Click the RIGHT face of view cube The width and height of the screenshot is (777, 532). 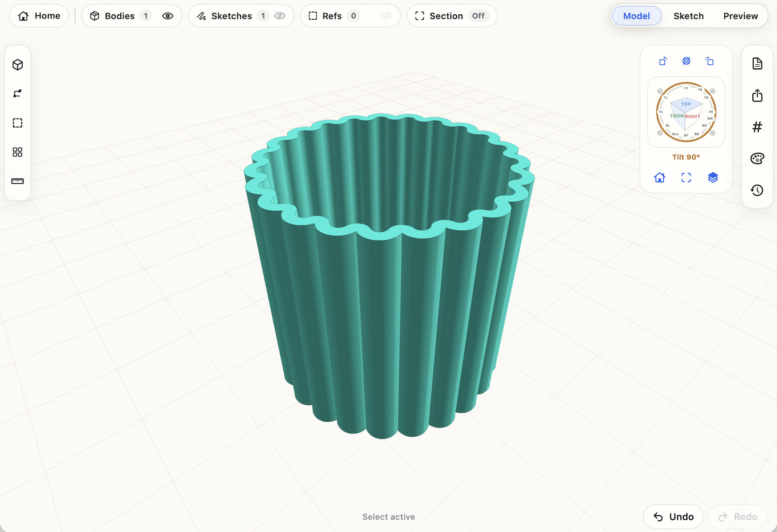tap(693, 117)
